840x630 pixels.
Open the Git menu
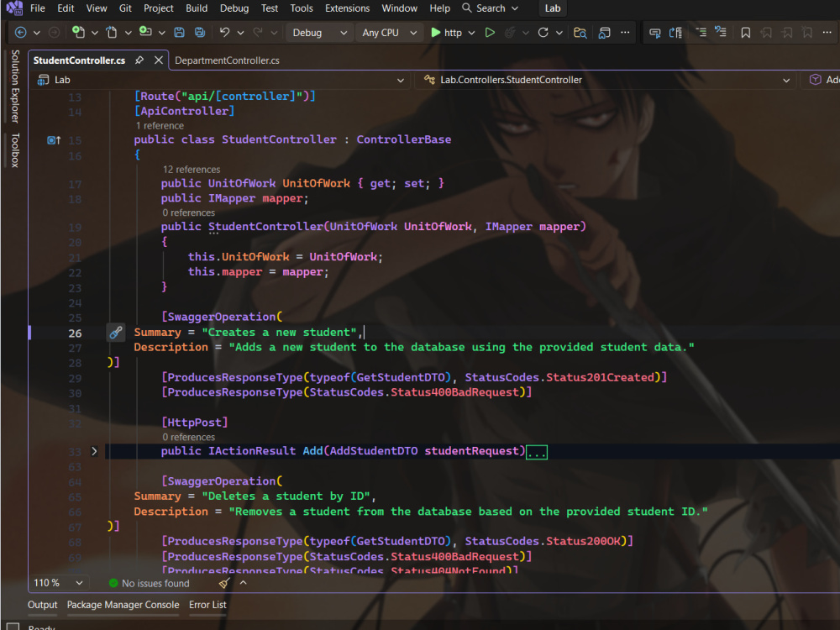click(125, 8)
